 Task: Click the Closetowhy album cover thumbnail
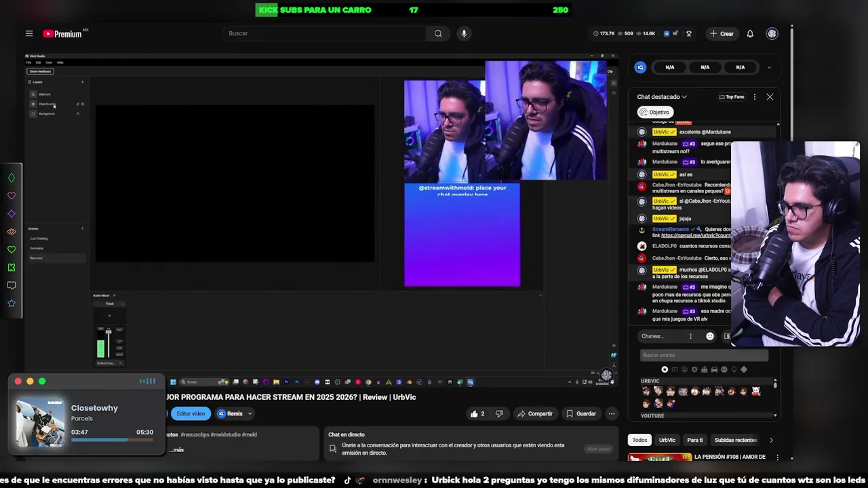coord(41,422)
